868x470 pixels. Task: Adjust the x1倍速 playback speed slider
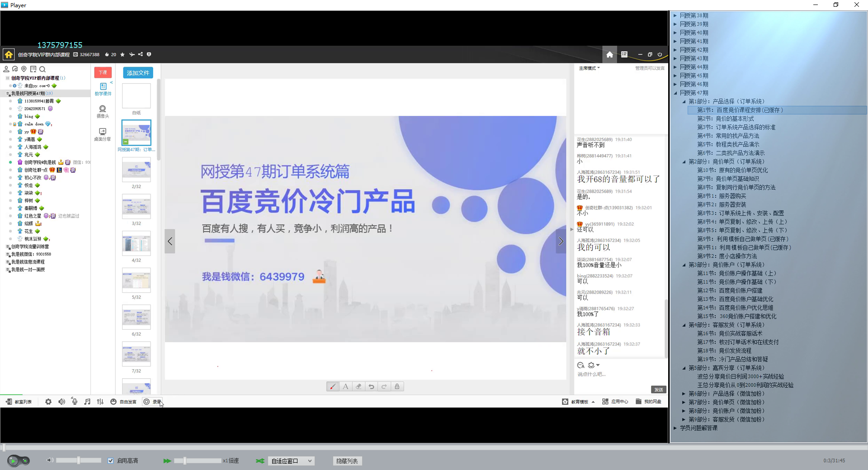(198, 461)
